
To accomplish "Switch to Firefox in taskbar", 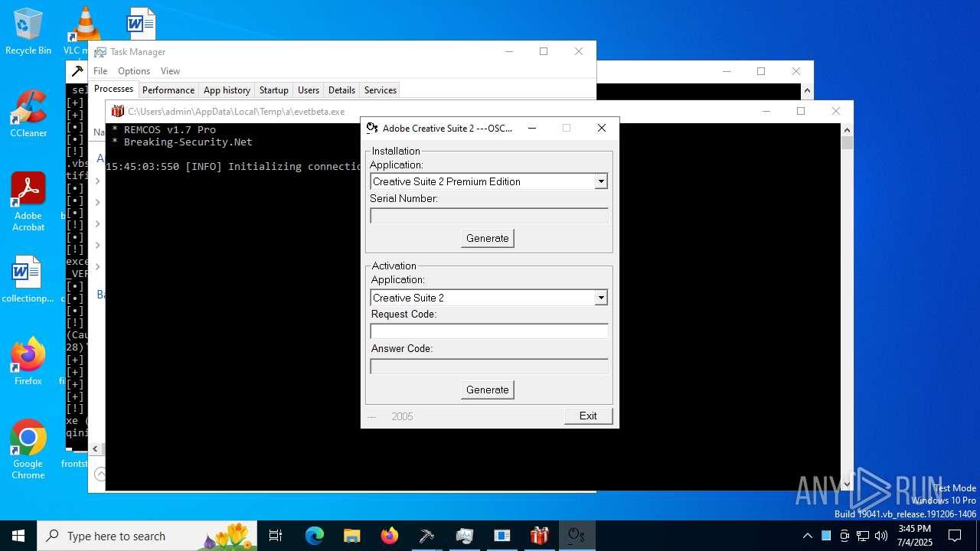I will [390, 536].
